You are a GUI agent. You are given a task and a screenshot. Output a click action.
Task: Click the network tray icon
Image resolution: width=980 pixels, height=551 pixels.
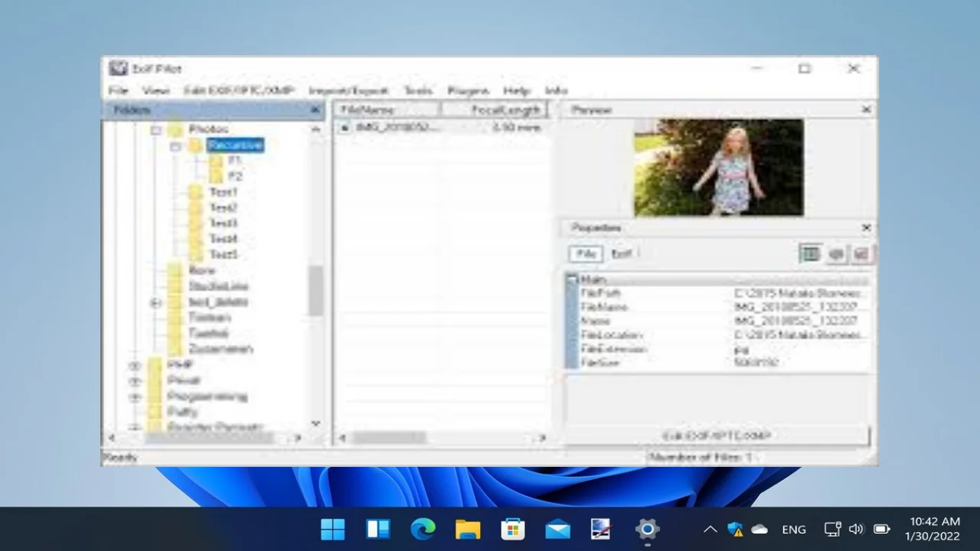[832, 529]
